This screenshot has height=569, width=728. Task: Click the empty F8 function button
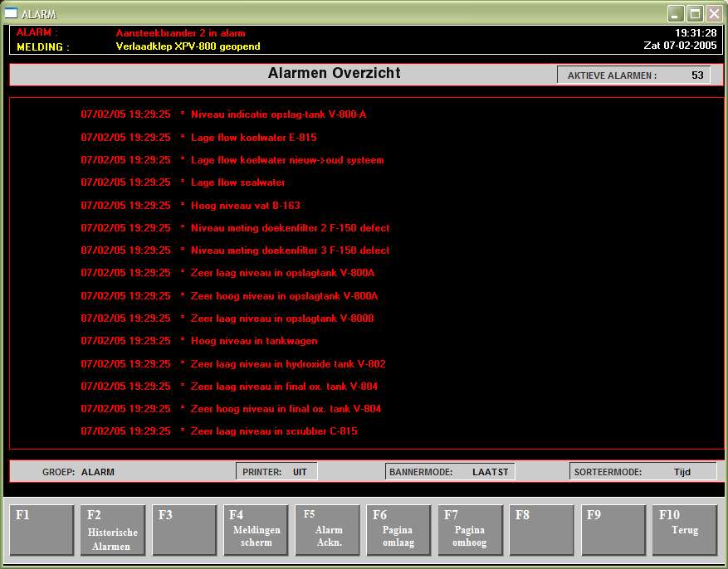pos(541,530)
